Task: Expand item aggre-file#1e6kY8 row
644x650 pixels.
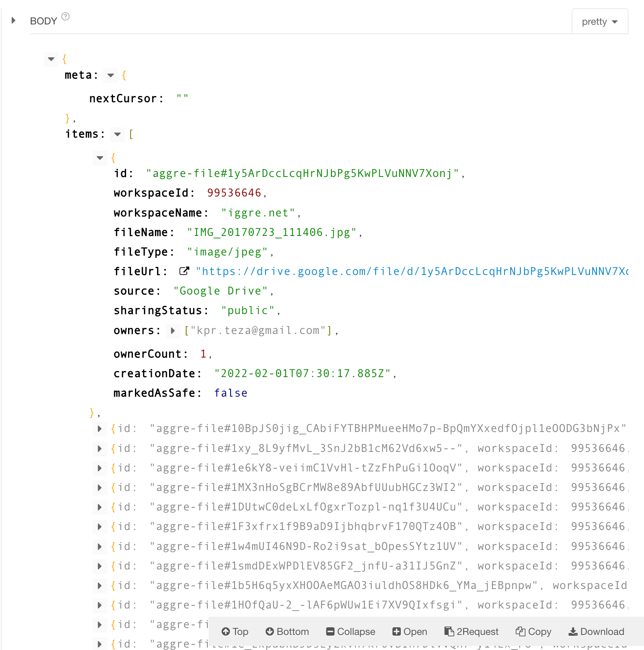Action: coord(100,468)
